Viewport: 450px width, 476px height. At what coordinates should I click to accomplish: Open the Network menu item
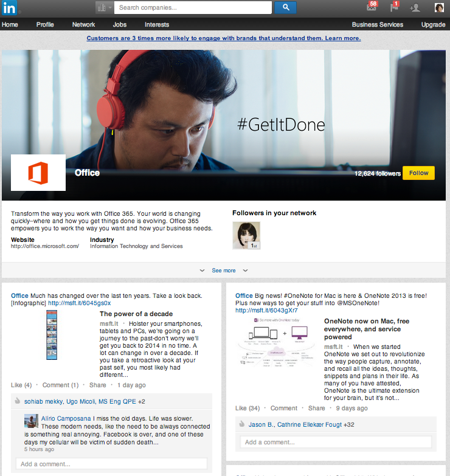[83, 24]
